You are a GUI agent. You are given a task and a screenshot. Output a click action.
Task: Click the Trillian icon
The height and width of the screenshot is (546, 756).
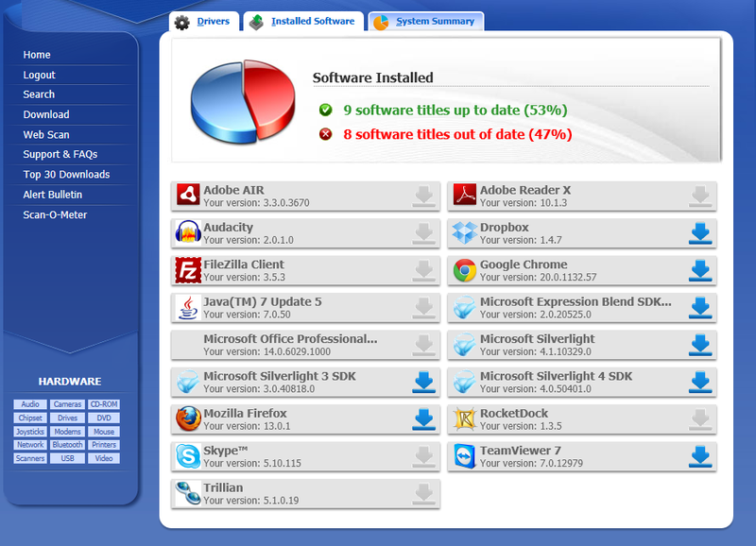[188, 493]
